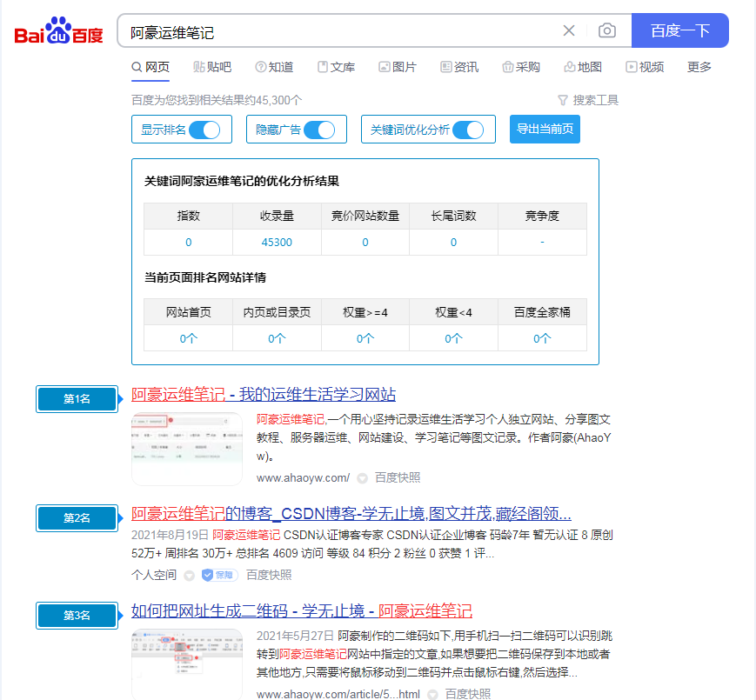Open 搜索工具 filter

588,100
